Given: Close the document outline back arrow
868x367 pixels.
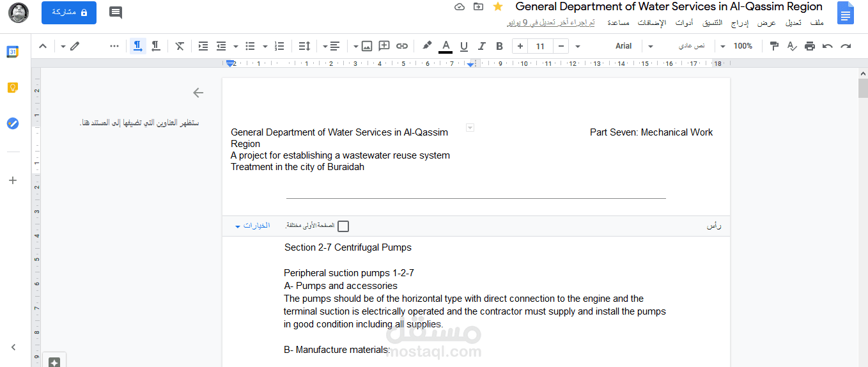Looking at the screenshot, I should 198,93.
